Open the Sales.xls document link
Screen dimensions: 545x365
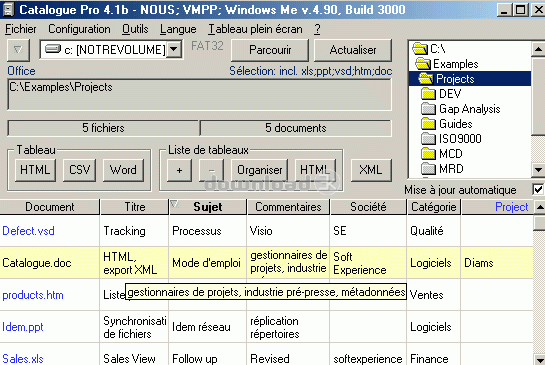coord(23,359)
